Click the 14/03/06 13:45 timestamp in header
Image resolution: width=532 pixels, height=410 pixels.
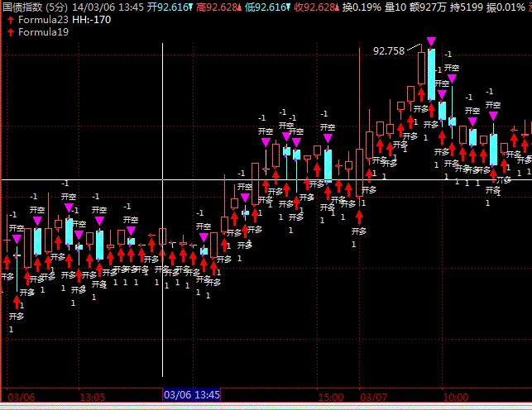[108, 7]
